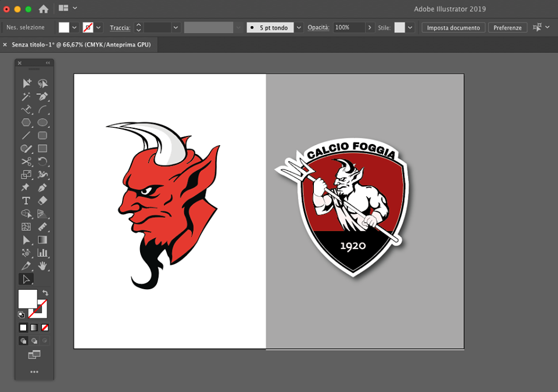This screenshot has height=392, width=558.
Task: Select the Gradient tool
Action: [42, 240]
